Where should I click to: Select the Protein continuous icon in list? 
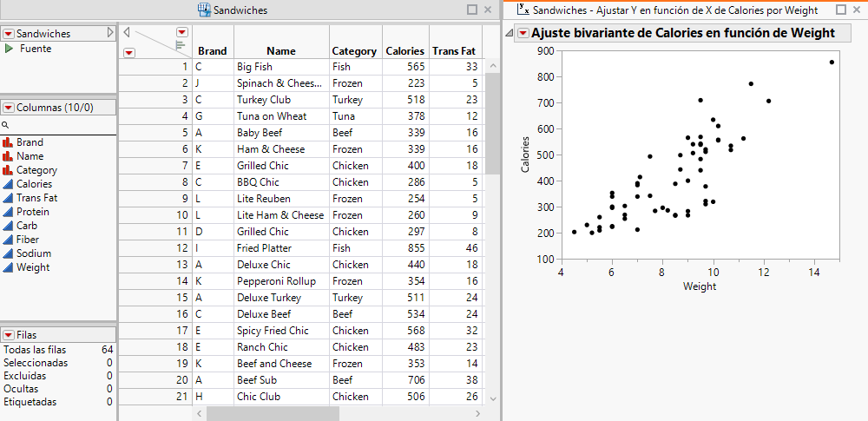8,212
